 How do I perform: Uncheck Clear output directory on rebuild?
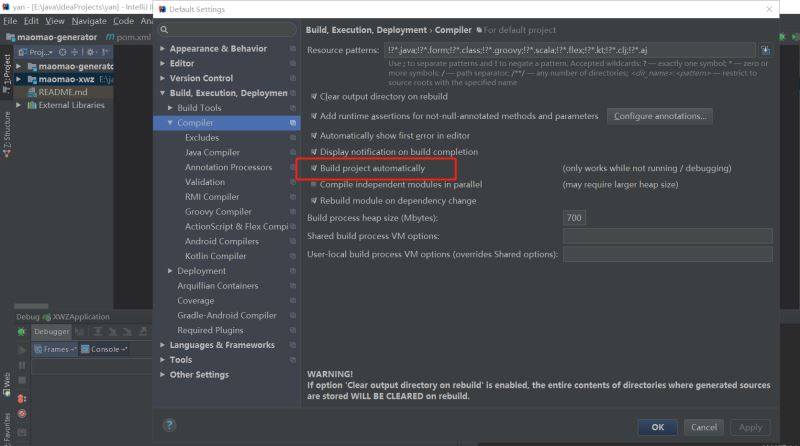[314, 97]
